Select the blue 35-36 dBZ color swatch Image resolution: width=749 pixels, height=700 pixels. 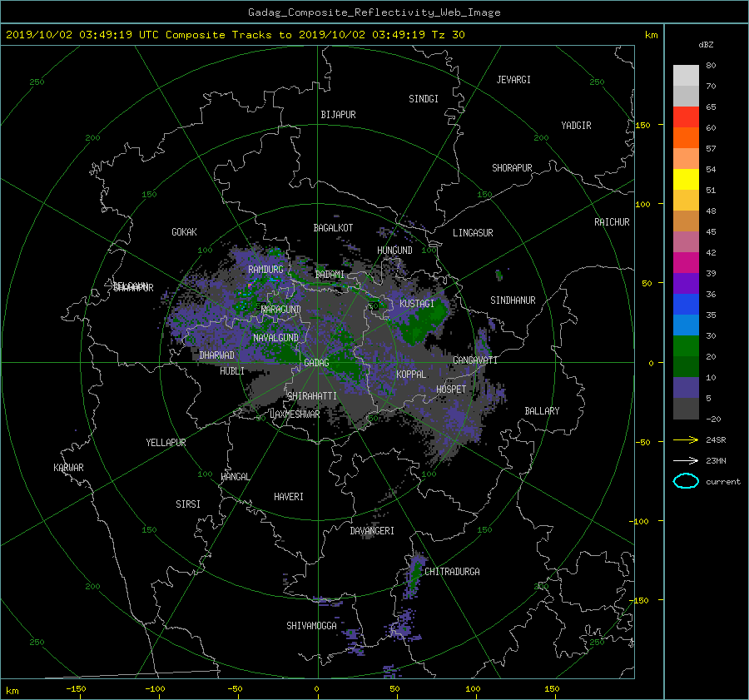point(686,304)
